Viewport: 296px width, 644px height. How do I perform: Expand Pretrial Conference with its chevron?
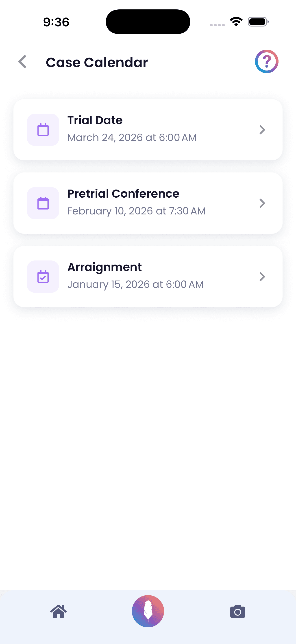click(x=262, y=203)
